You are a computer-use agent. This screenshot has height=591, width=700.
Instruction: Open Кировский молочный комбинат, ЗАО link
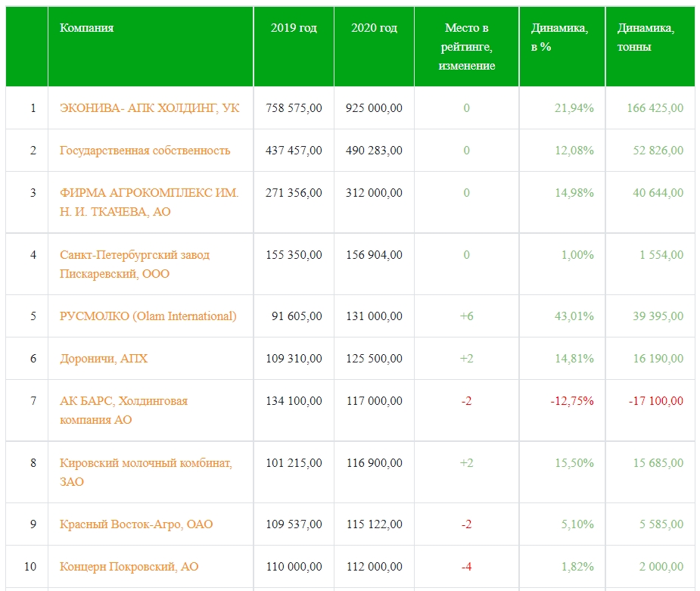(x=146, y=472)
